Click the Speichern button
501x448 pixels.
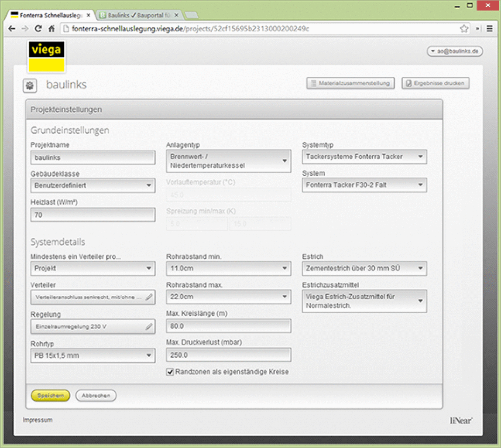click(x=51, y=396)
